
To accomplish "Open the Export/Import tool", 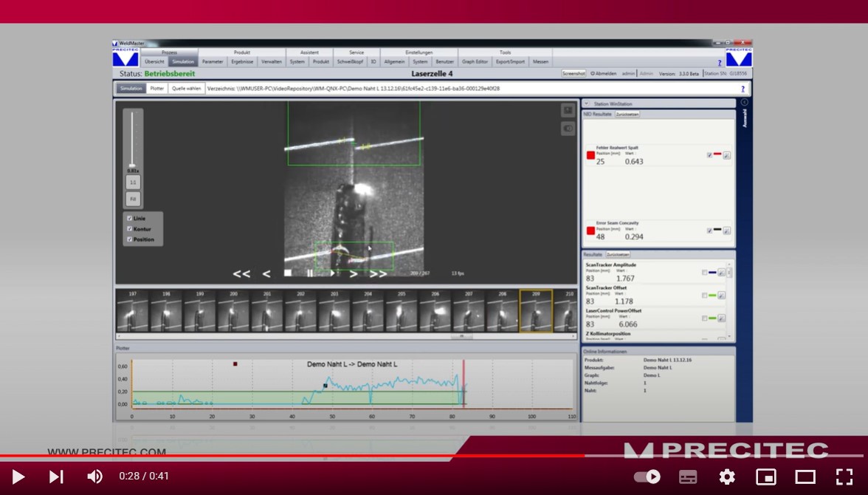I will [x=511, y=61].
